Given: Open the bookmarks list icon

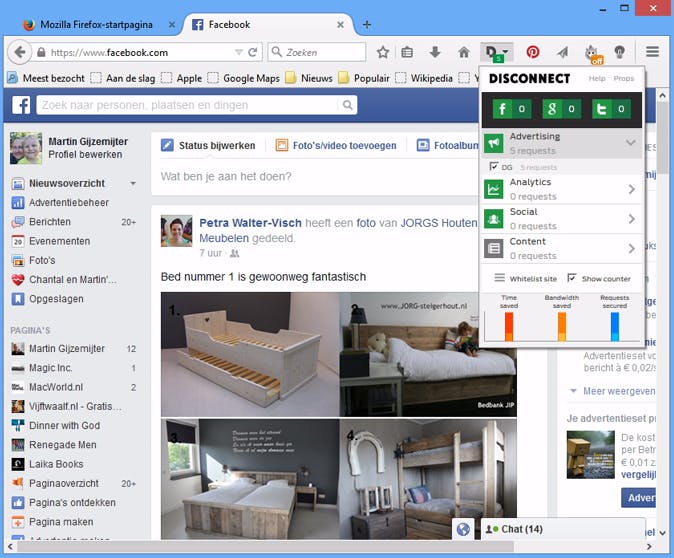Looking at the screenshot, I should 407,52.
